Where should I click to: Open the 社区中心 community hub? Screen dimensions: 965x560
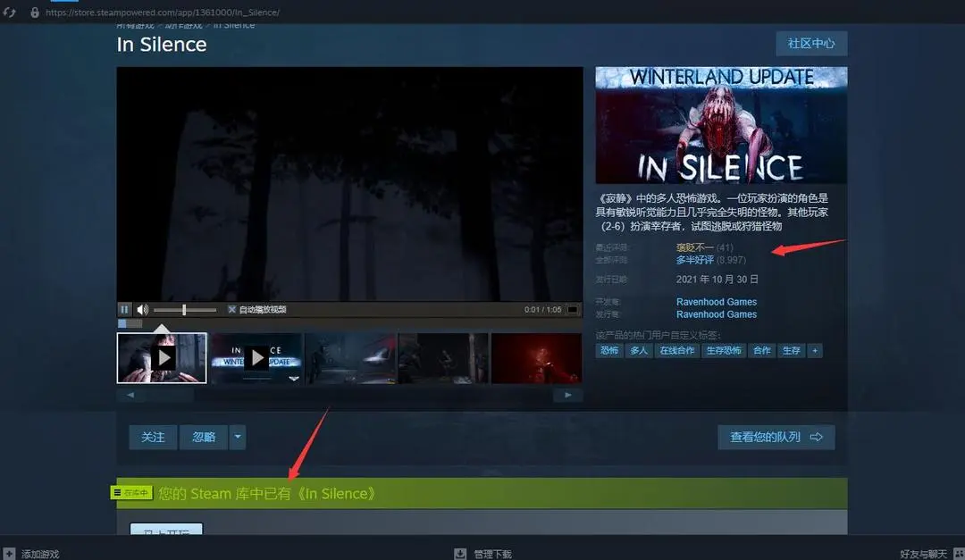(810, 44)
